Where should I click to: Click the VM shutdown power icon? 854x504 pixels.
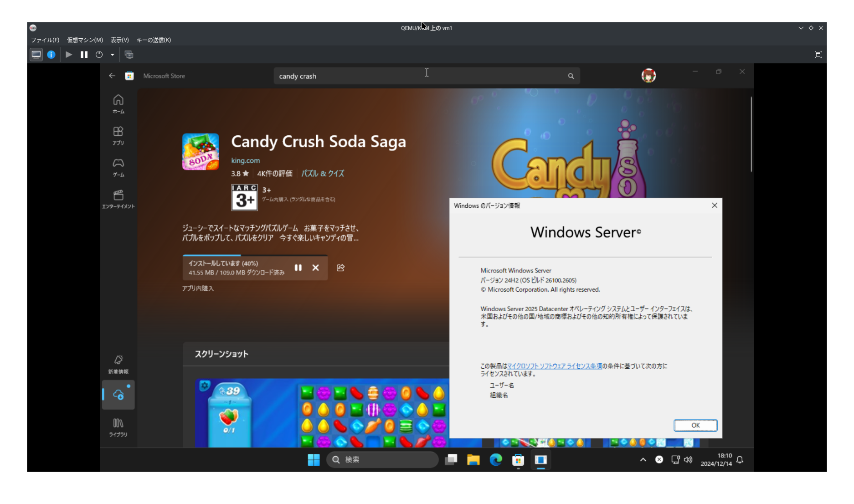tap(99, 55)
